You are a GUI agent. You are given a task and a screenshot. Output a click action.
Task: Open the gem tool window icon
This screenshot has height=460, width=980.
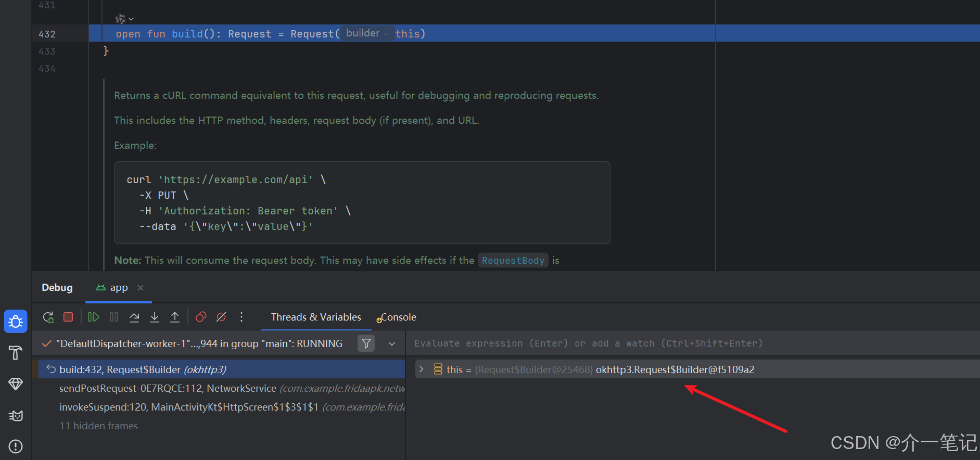(x=16, y=384)
